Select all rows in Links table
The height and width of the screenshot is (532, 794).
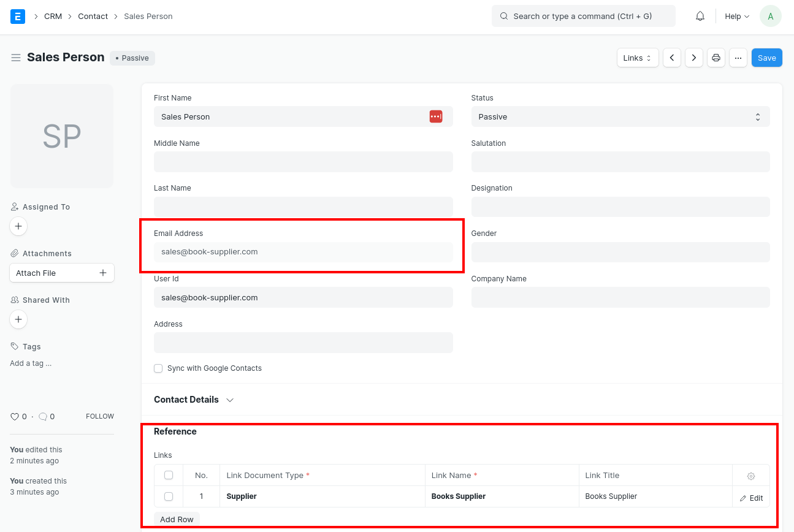click(x=169, y=475)
